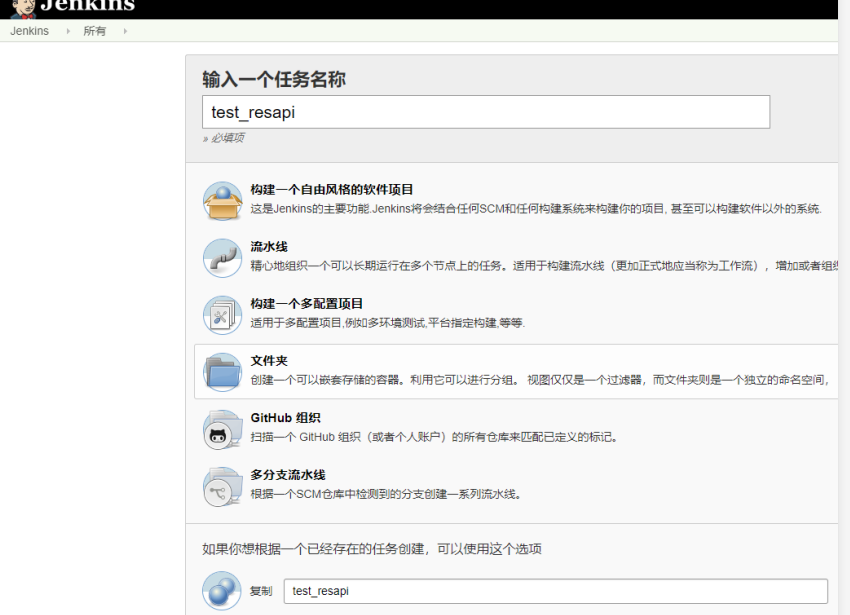Screen dimensions: 850x615
Task: Choose the 文件夹 item title
Action: (x=269, y=361)
